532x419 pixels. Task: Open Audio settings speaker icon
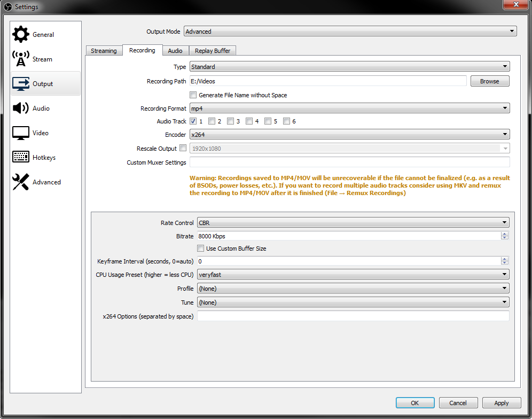[21, 108]
